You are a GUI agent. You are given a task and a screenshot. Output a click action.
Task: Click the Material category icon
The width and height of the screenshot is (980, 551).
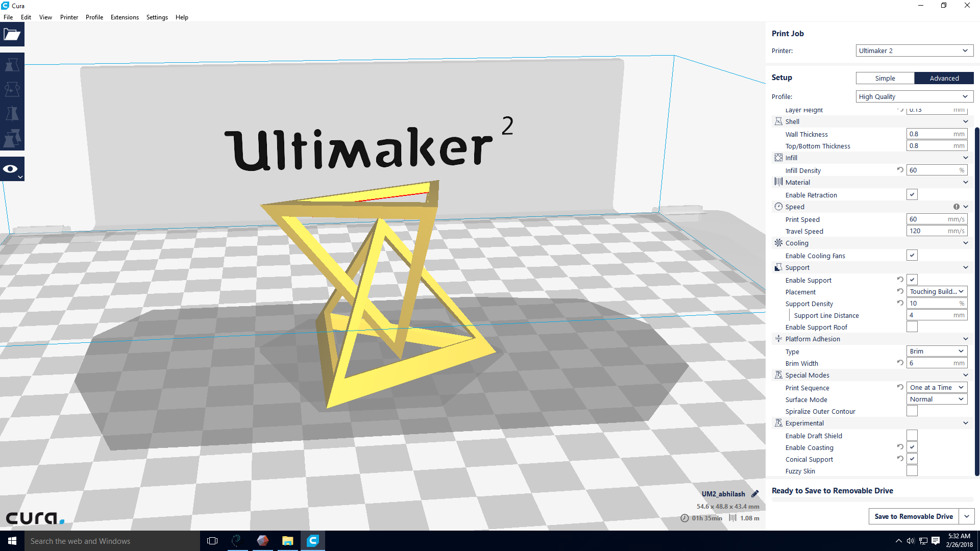coord(778,182)
